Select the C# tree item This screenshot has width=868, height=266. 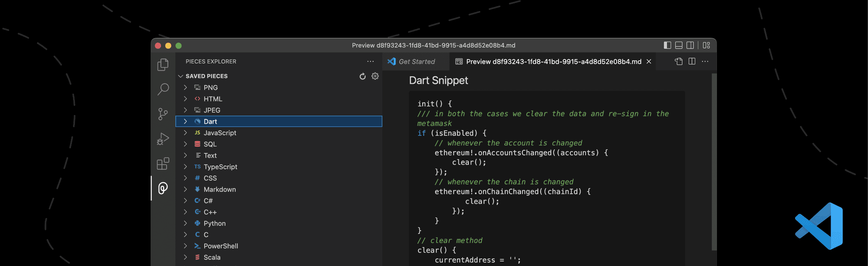coord(279,201)
